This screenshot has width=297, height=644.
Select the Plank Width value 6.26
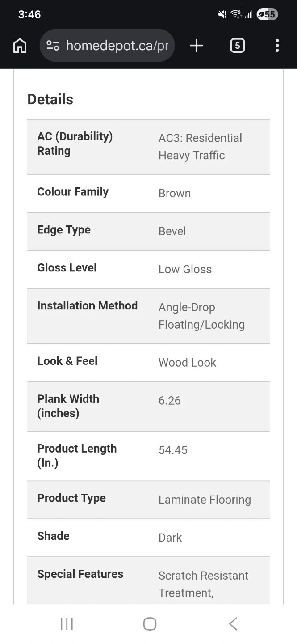170,401
